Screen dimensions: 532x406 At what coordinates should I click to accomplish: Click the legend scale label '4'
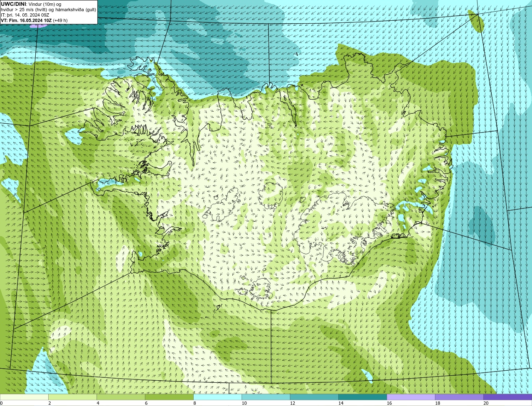point(98,403)
